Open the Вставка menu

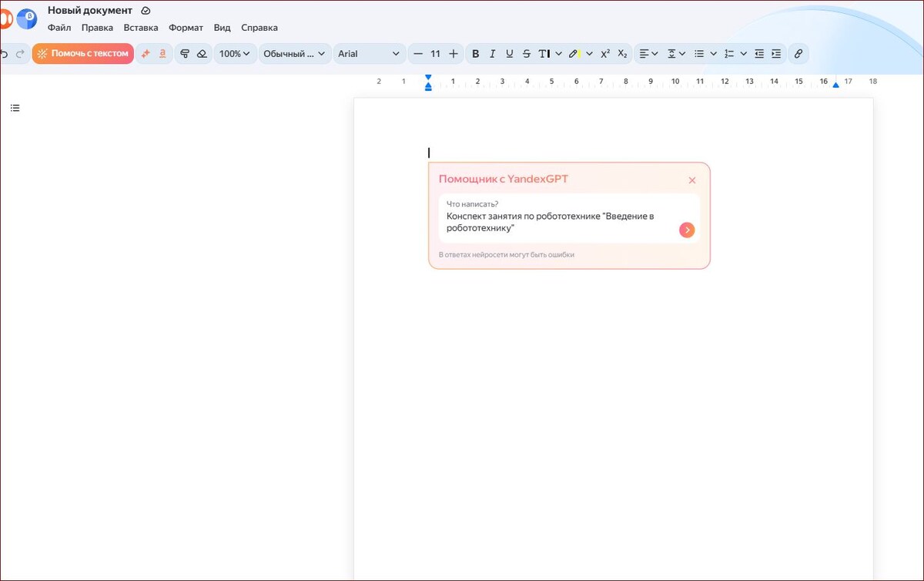click(x=141, y=28)
